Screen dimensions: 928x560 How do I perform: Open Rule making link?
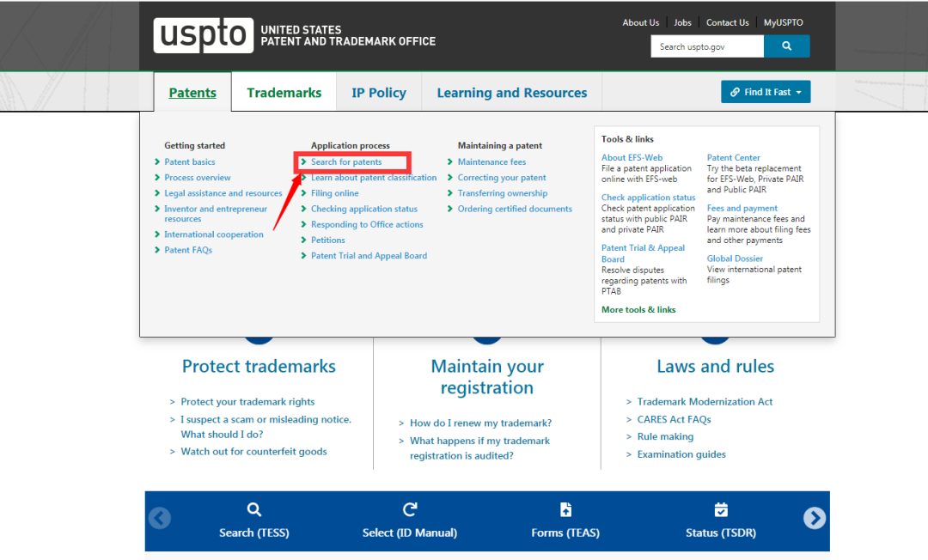tap(664, 436)
